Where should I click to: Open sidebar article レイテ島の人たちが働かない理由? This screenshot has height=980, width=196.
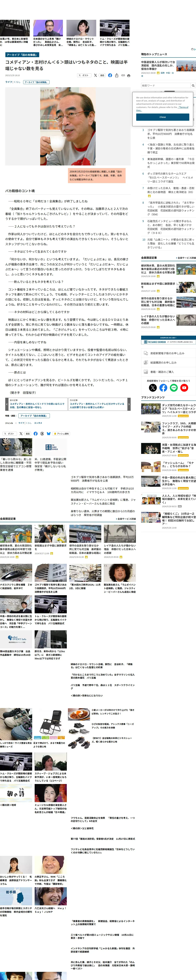pyautogui.click(x=158, y=320)
